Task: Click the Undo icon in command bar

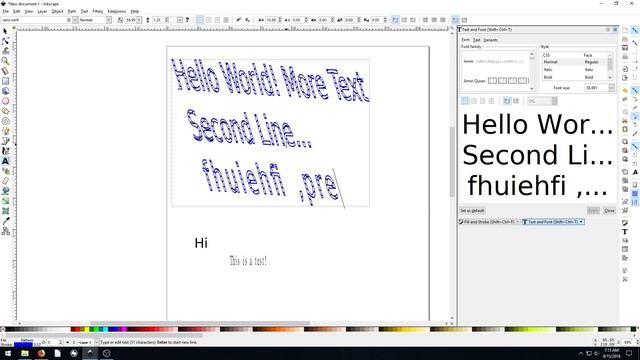Action: 625,90
